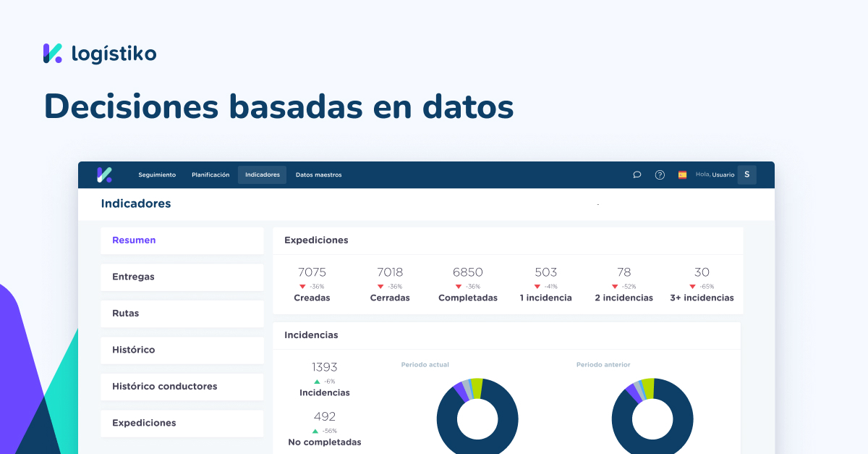Click the Spanish flag language icon
The image size is (868, 454).
coord(681,175)
